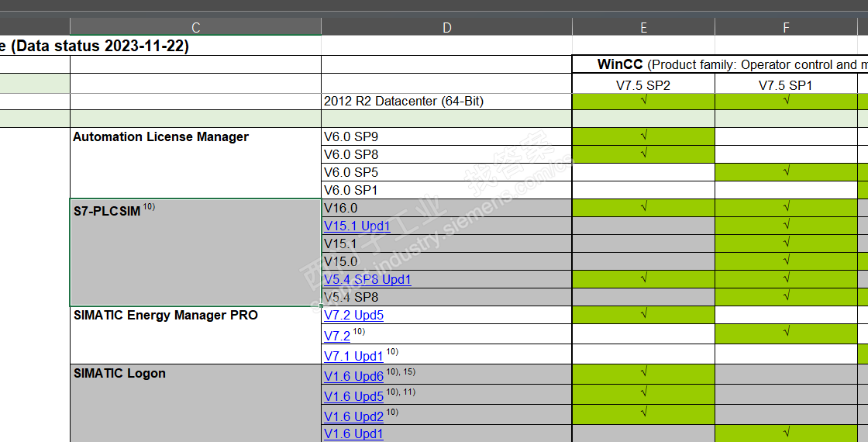Viewport: 868px width, 442px height.
Task: Click the V6.0 SP8 cell
Action: tap(446, 154)
